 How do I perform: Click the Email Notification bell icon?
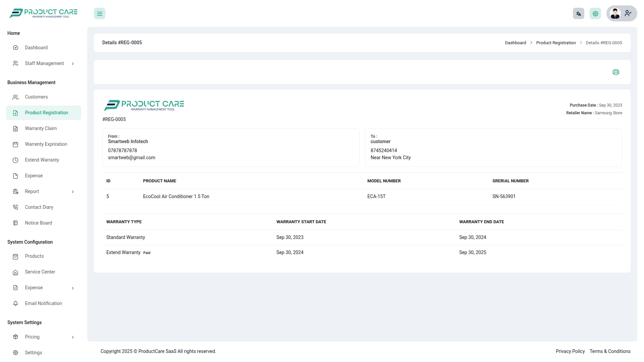click(15, 304)
